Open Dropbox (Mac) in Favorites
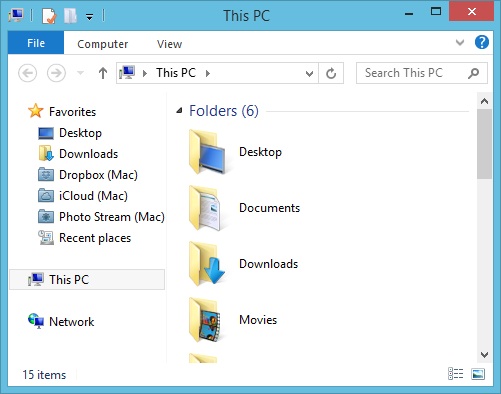501x394 pixels. pyautogui.click(x=98, y=175)
